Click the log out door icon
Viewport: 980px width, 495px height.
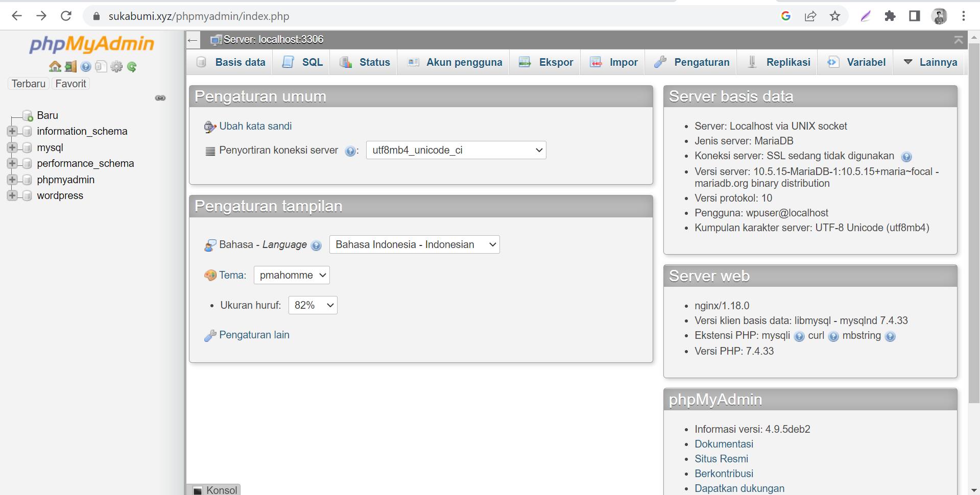pos(70,66)
